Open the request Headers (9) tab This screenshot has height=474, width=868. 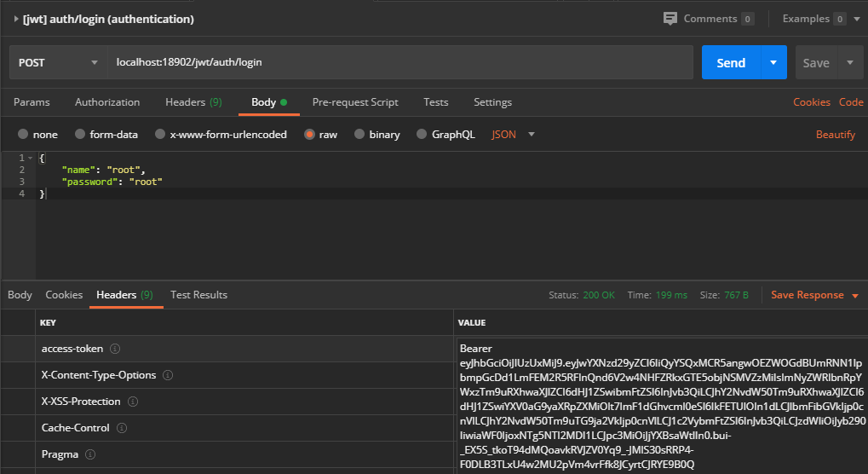(x=193, y=102)
